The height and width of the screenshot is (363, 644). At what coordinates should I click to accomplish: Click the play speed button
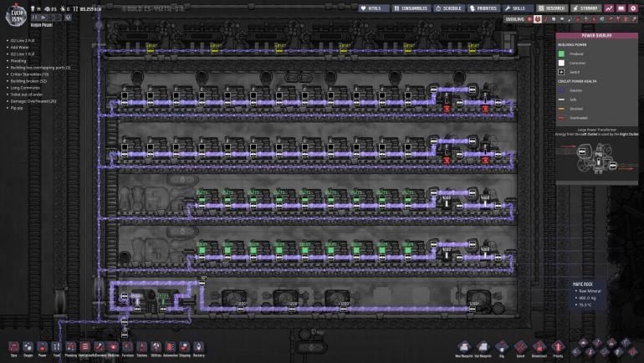44,18
